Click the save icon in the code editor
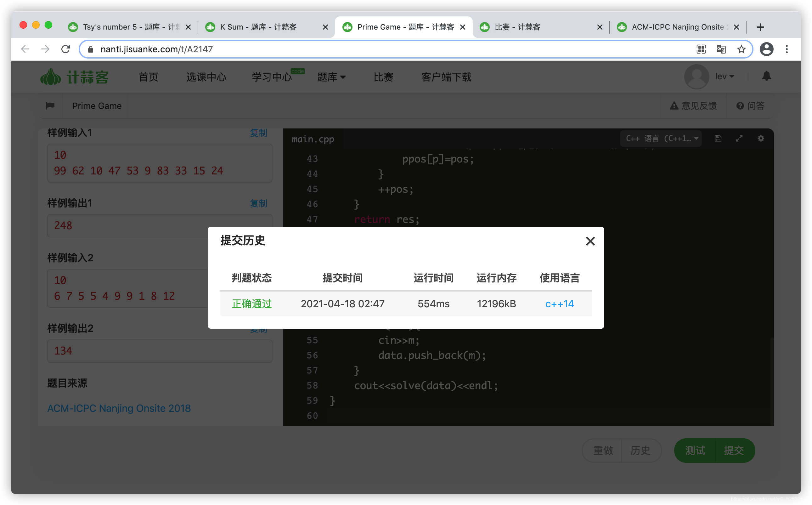Viewport: 812px width, 505px height. click(718, 138)
